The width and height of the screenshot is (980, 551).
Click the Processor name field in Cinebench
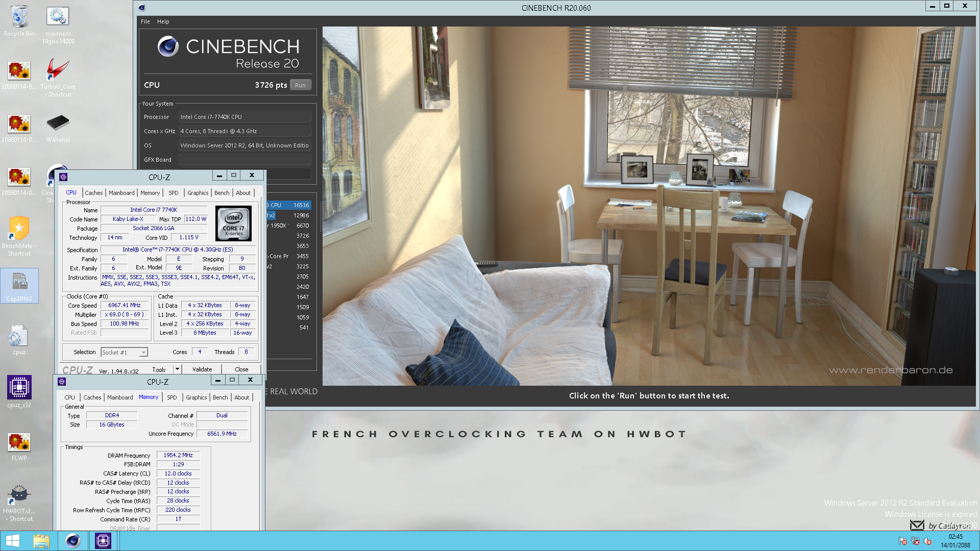(244, 117)
